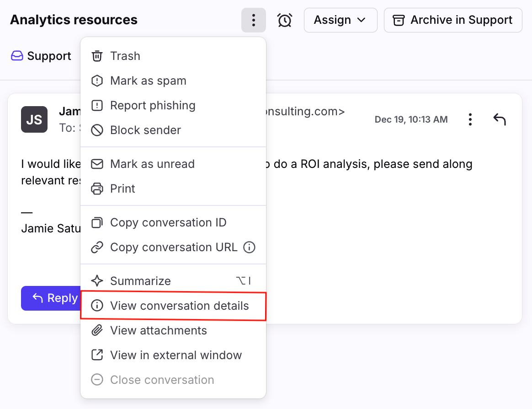Click Archive in Support button

tap(452, 20)
